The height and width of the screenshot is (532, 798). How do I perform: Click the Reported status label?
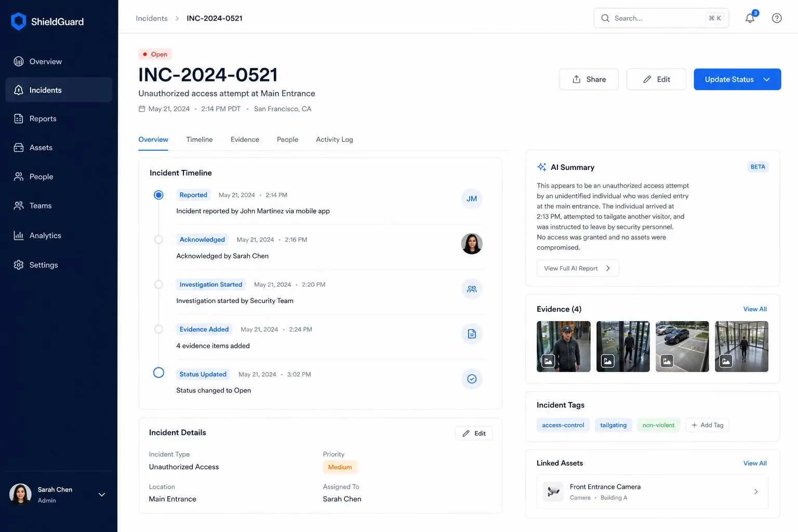coord(193,195)
